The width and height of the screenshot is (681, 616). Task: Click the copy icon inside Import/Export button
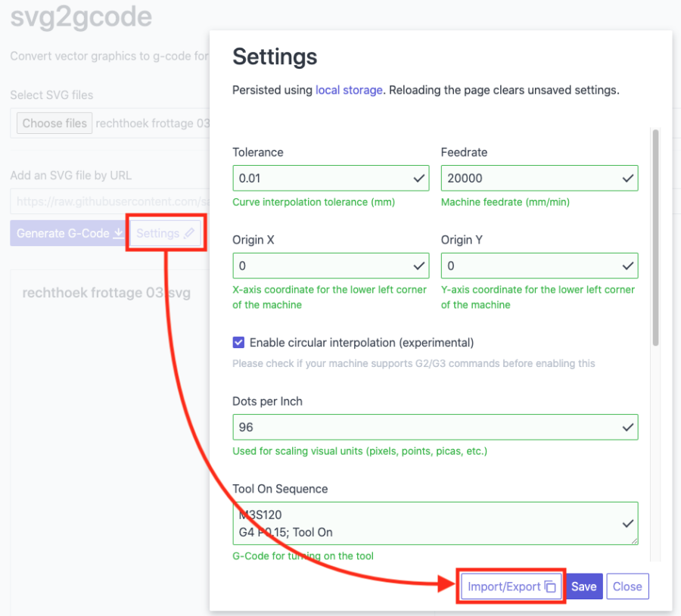click(x=551, y=586)
